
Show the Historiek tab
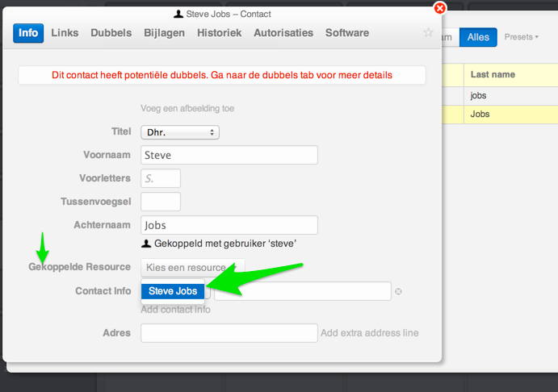(x=219, y=33)
